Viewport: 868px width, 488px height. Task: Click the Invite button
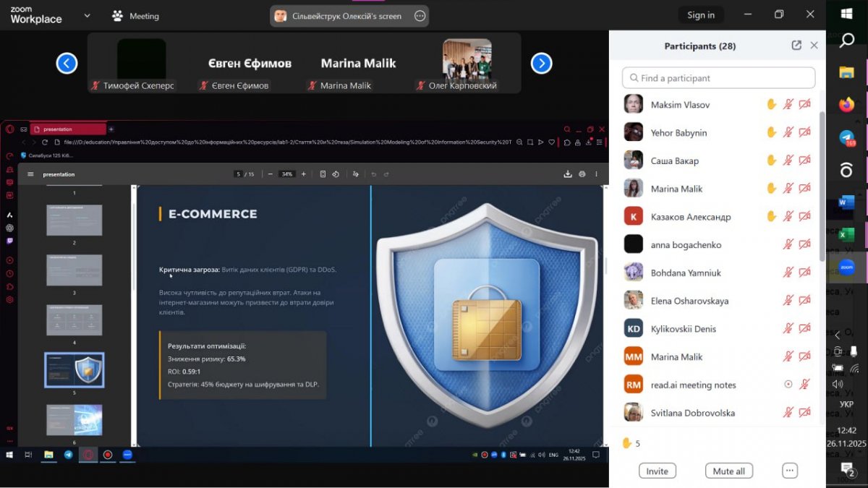click(x=657, y=471)
